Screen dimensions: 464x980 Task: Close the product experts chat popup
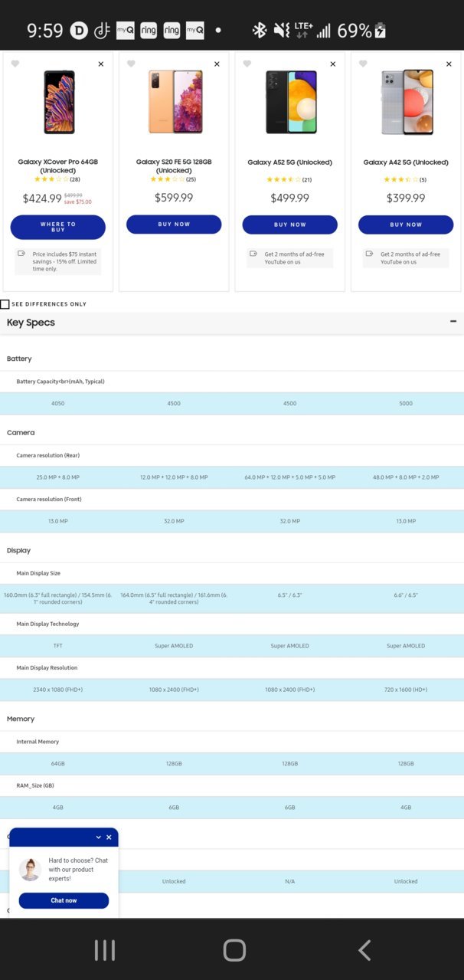pos(109,837)
